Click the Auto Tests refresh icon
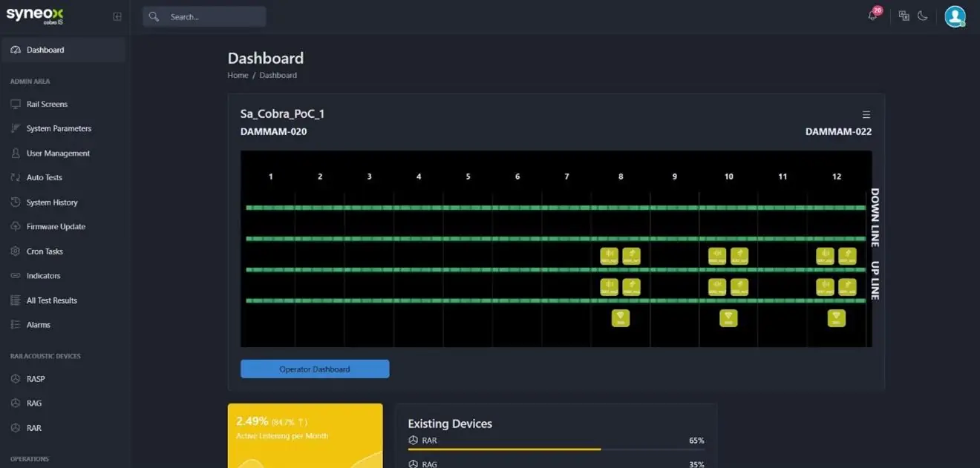 pyautogui.click(x=16, y=178)
